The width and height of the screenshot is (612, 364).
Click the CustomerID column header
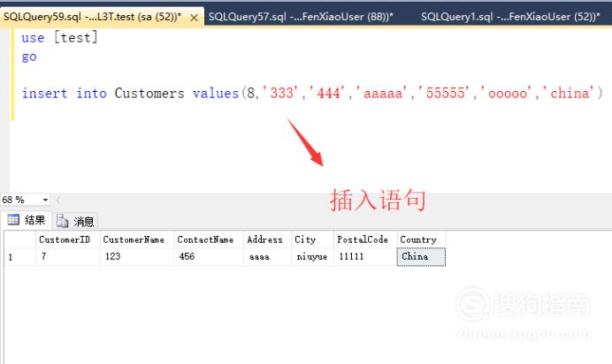click(x=67, y=239)
